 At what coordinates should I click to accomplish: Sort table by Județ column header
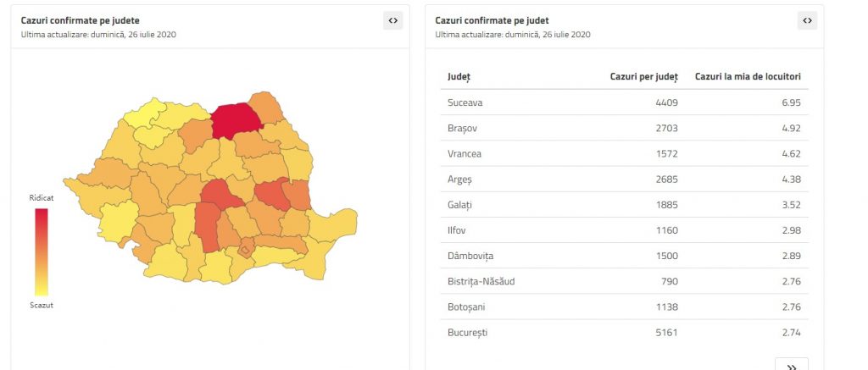(x=459, y=76)
